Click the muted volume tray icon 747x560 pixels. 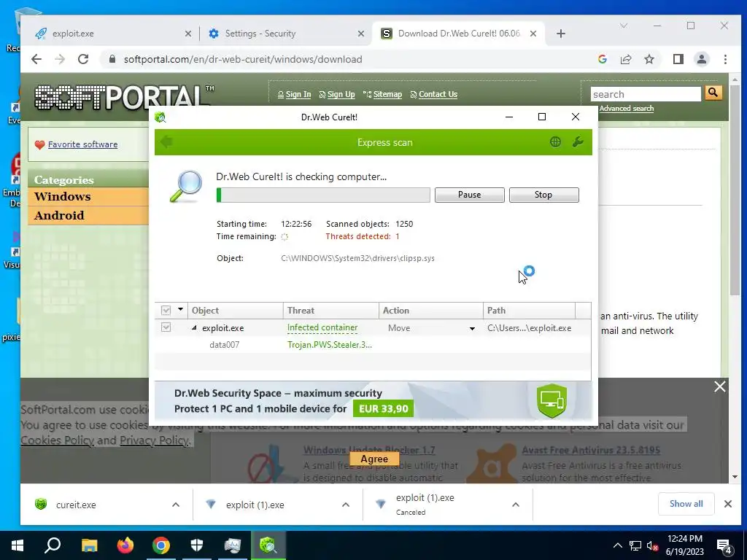(x=653, y=546)
